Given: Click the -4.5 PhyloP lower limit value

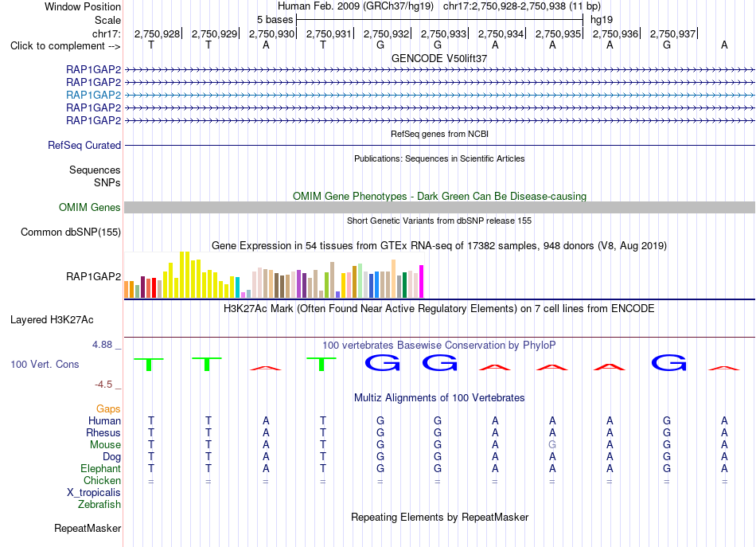Looking at the screenshot, I should pyautogui.click(x=103, y=385).
